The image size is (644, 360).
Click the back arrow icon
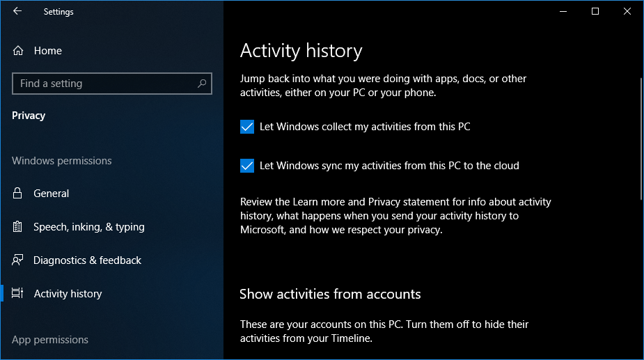pyautogui.click(x=17, y=11)
